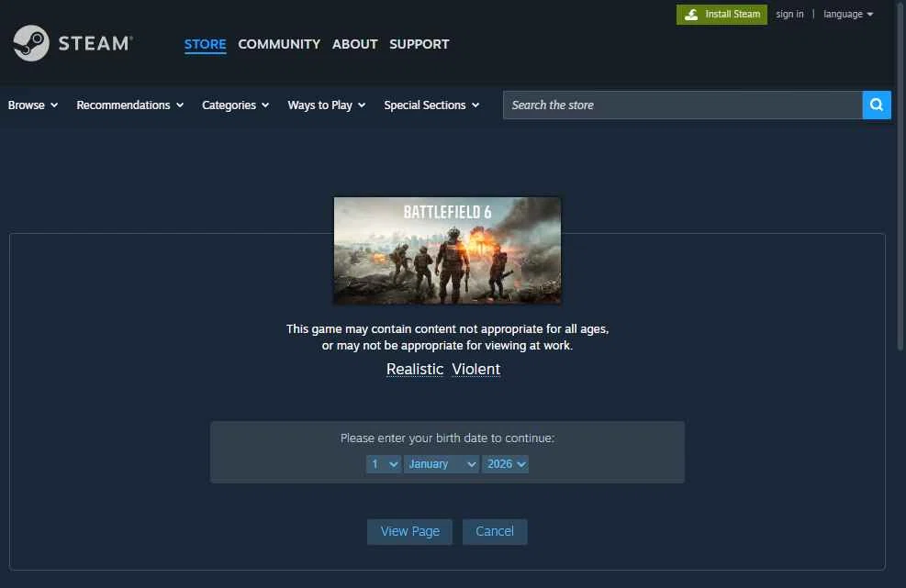The height and width of the screenshot is (588, 906).
Task: Open the SUPPORT tab
Action: (x=419, y=44)
